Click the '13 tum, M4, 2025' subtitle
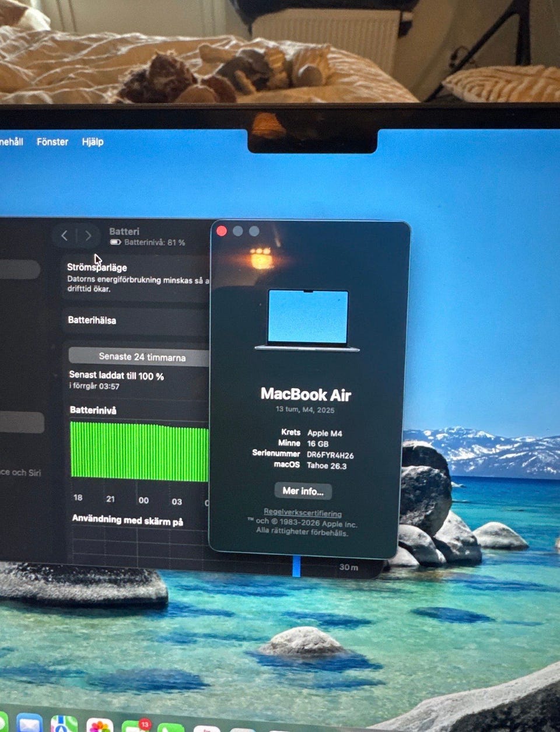This screenshot has width=560, height=732. click(305, 409)
